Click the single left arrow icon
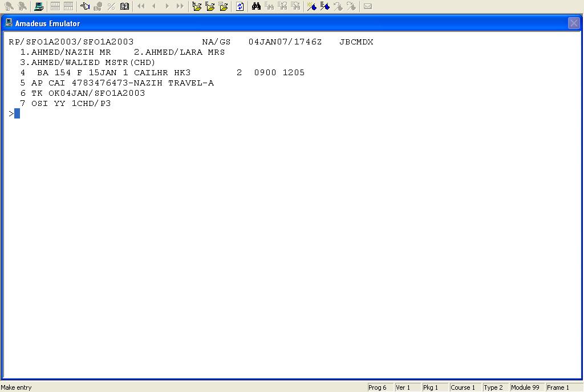 click(154, 6)
